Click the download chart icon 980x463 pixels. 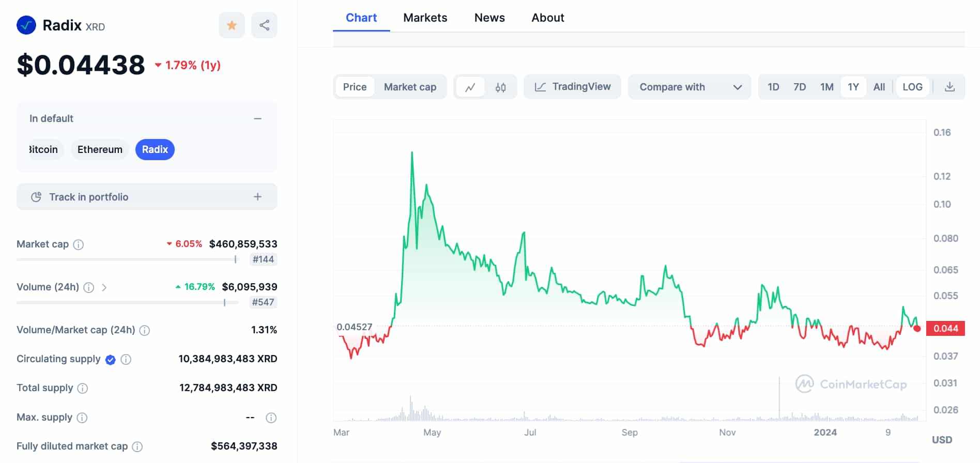pos(950,87)
